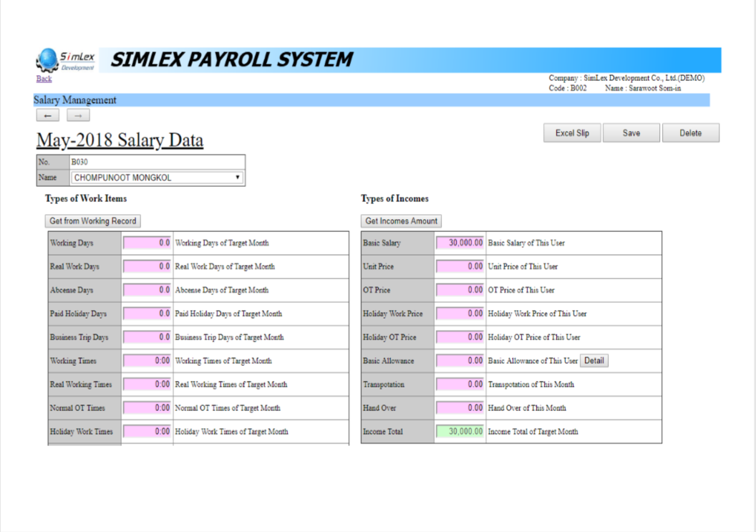Click the Paid Holiday Days row label
This screenshot has height=532, width=756.
pos(78,314)
